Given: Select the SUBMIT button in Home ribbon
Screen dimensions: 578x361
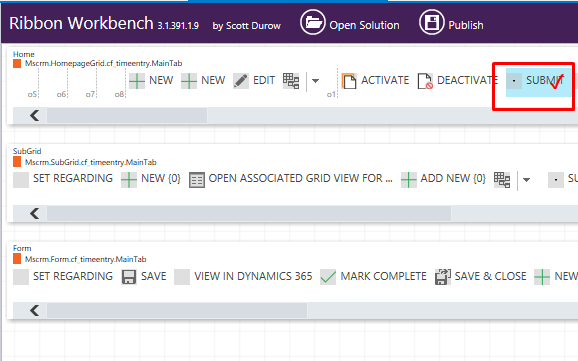Looking at the screenshot, I should pos(539,82).
